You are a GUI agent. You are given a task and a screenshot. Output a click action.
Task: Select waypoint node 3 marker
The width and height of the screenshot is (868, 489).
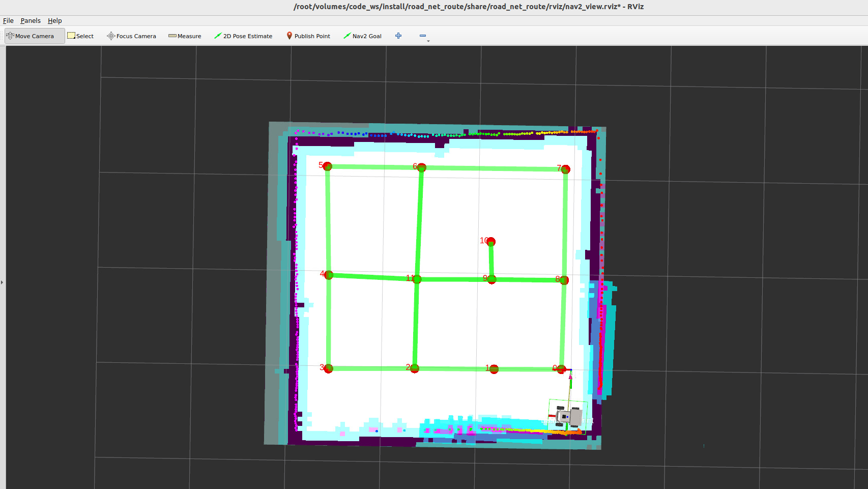pos(329,368)
